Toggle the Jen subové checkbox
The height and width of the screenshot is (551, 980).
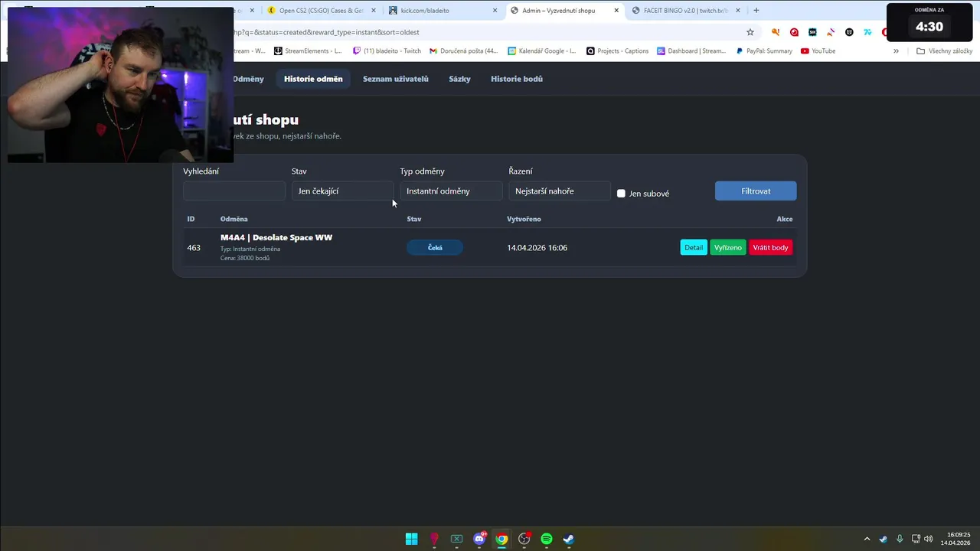[x=621, y=194]
